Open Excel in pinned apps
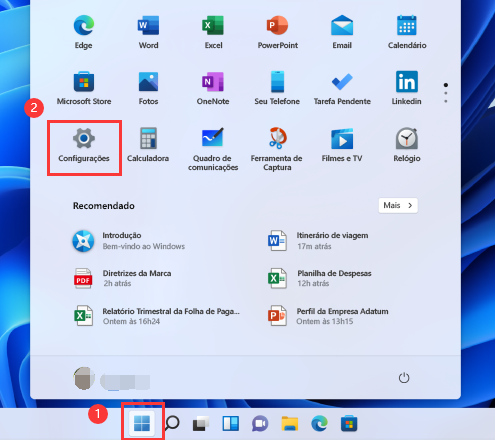This screenshot has height=440, width=495. click(213, 32)
